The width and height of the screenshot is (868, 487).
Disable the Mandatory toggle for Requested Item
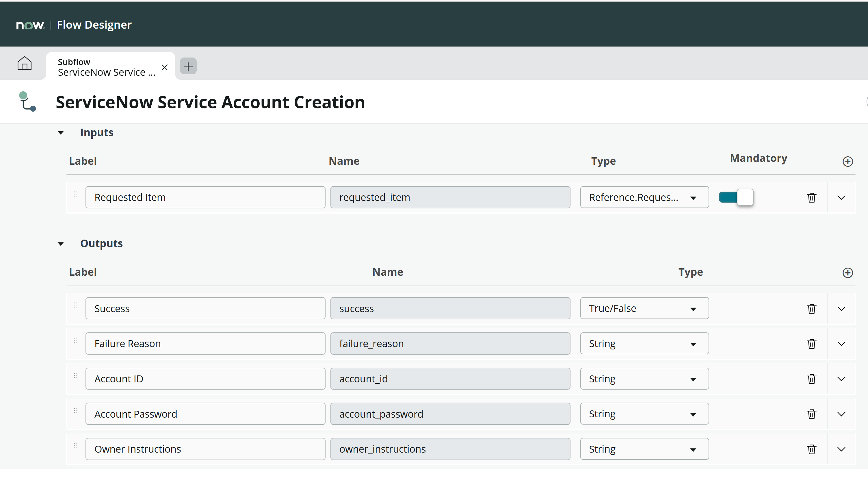736,197
